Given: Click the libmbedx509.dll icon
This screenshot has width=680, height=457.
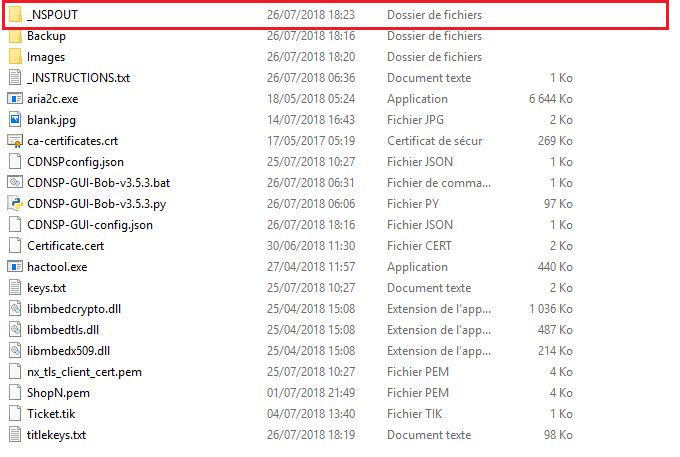Looking at the screenshot, I should pos(15,351).
